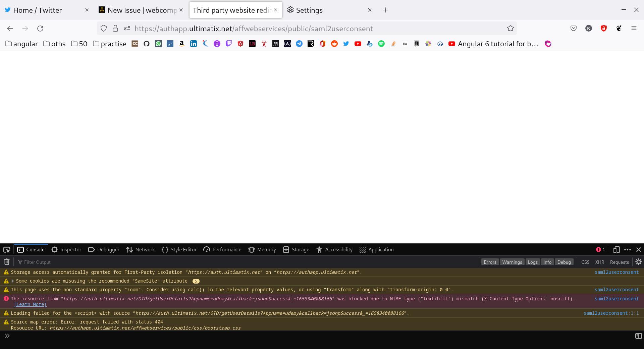Open the GitHub bookmark icon

(x=146, y=44)
